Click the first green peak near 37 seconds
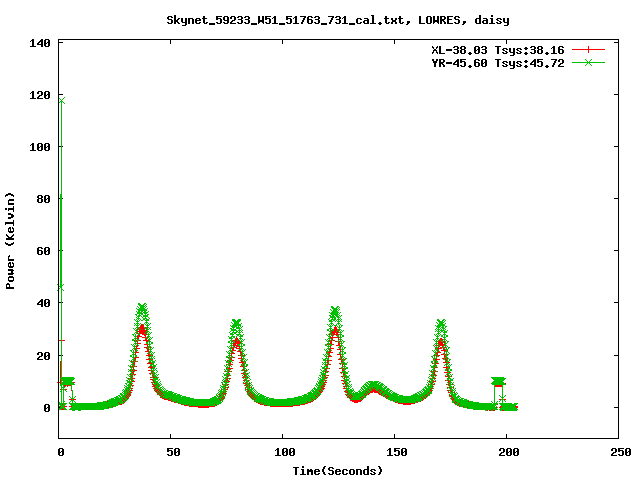Screen dimensions: 640x480 142,307
